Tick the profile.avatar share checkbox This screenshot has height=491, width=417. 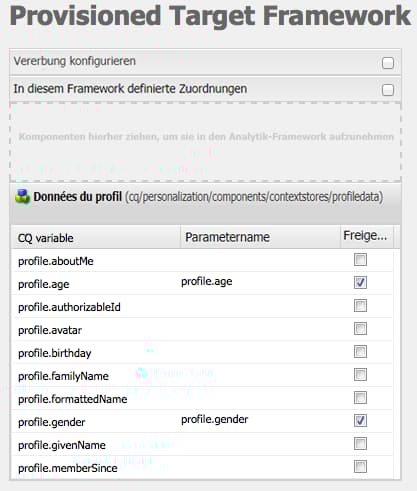[x=360, y=328]
